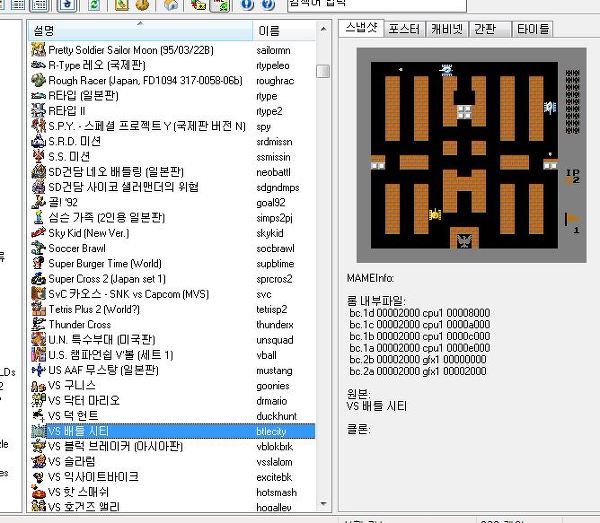Click the game list scrollbar down arrow
600x523 pixels.
[323, 503]
